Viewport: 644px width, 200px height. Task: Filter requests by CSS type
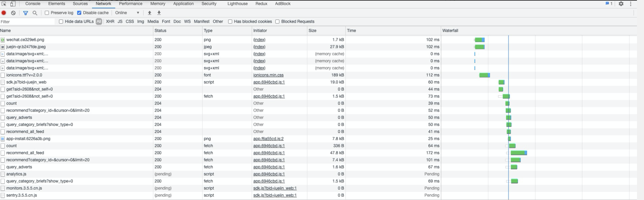click(x=130, y=21)
